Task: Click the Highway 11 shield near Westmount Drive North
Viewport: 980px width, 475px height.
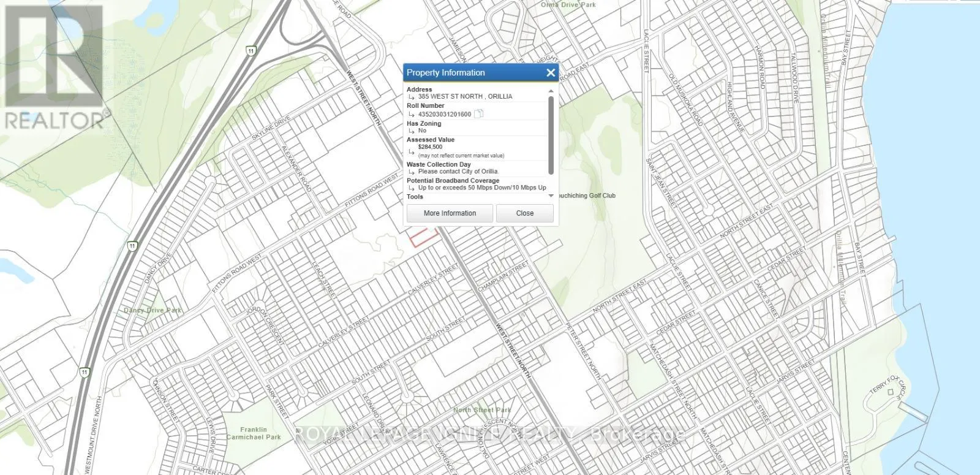Action: point(84,371)
